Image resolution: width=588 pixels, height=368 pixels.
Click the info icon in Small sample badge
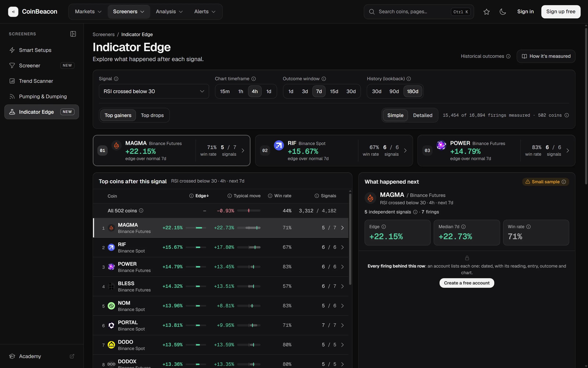[x=564, y=182]
